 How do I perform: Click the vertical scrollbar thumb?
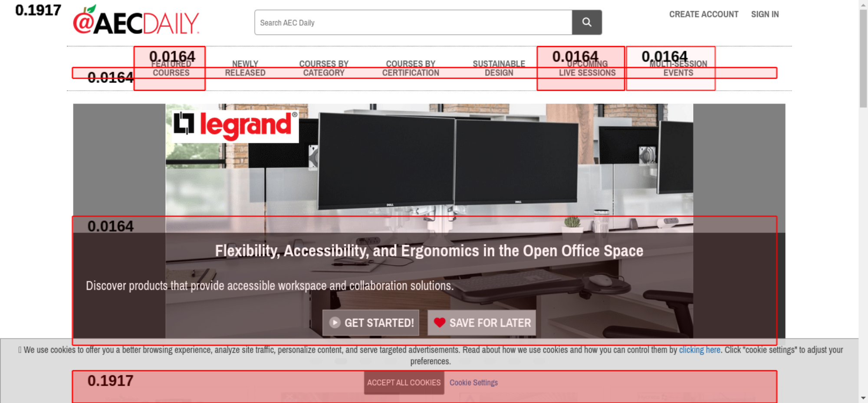pyautogui.click(x=863, y=56)
